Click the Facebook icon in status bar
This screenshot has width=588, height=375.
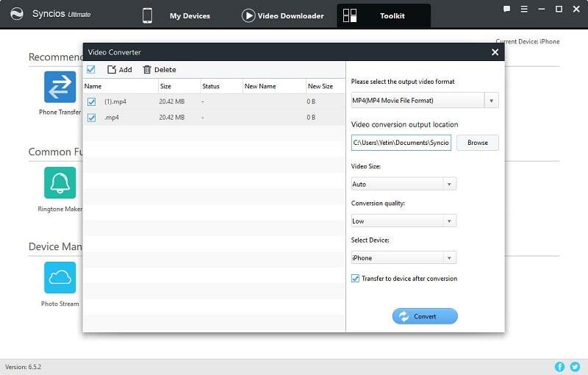coord(560,366)
